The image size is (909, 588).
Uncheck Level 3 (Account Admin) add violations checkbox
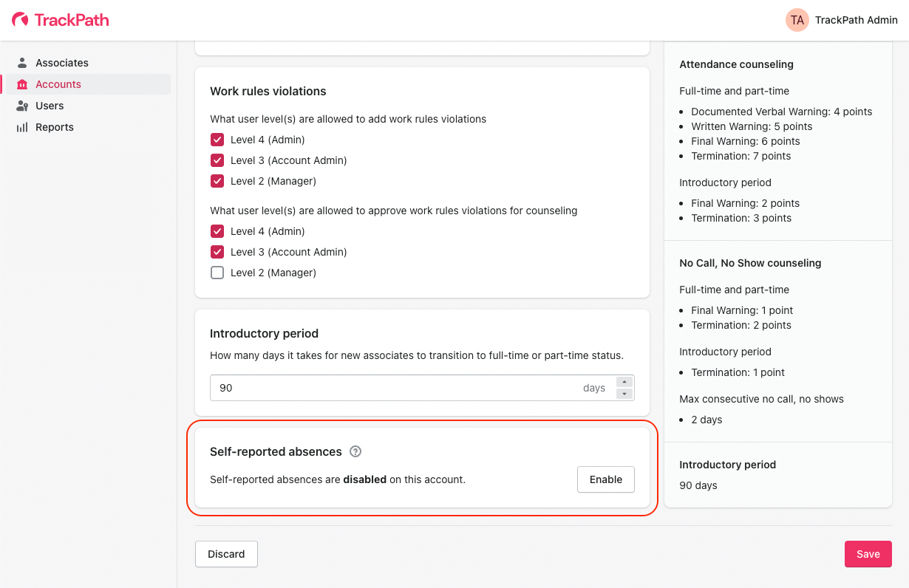coord(217,160)
